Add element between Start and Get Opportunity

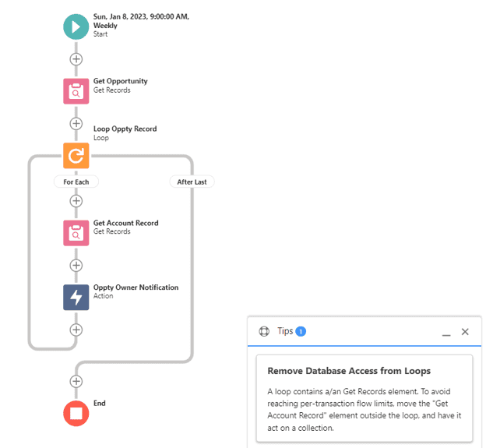coord(76,59)
